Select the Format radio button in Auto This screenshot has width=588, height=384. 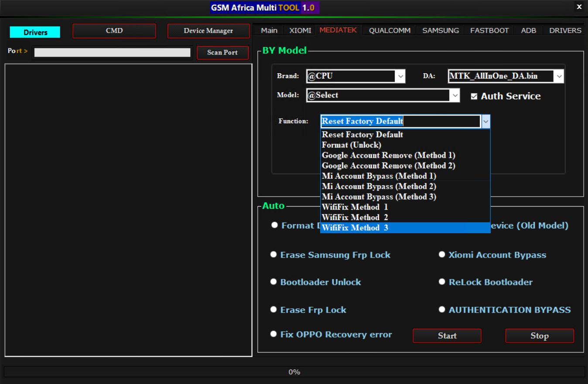point(274,225)
